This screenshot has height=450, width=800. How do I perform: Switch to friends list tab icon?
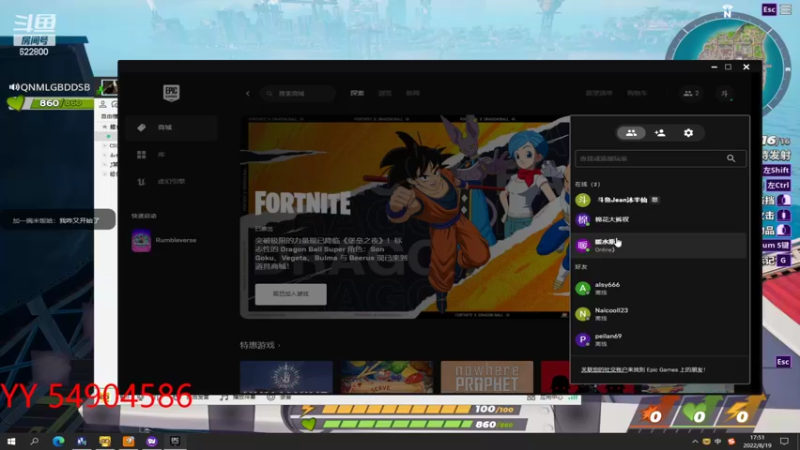click(x=631, y=133)
